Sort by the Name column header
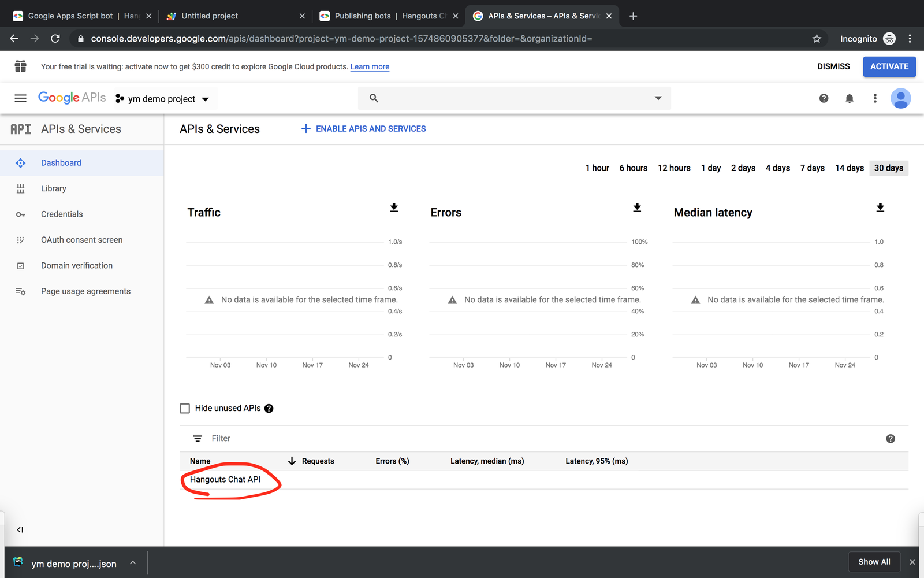924x578 pixels. coord(200,461)
